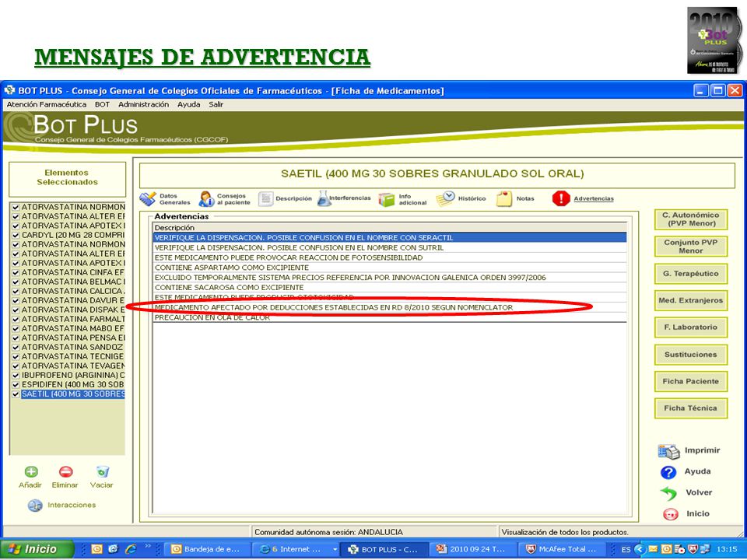Click the Salir menu item
Screen dimensions: 747x560
[x=216, y=104]
